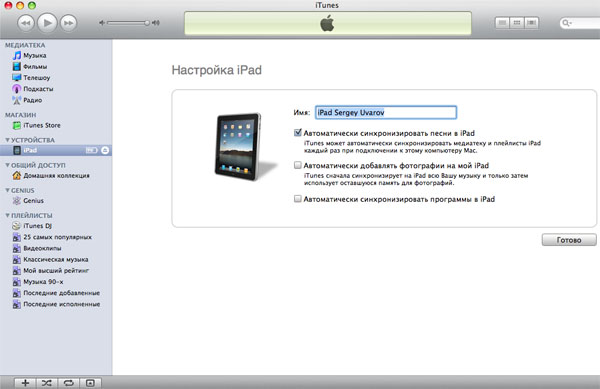Close the iTunes window

pos(8,5)
